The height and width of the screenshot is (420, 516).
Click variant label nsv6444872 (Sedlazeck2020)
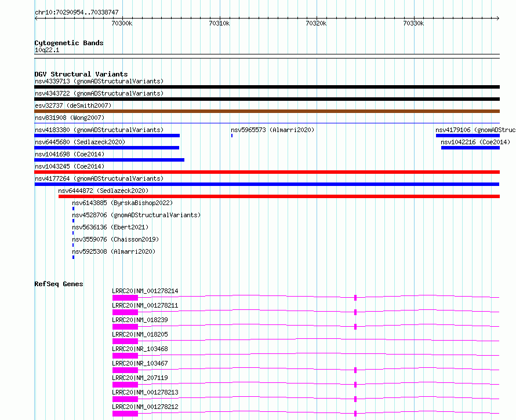tap(103, 191)
